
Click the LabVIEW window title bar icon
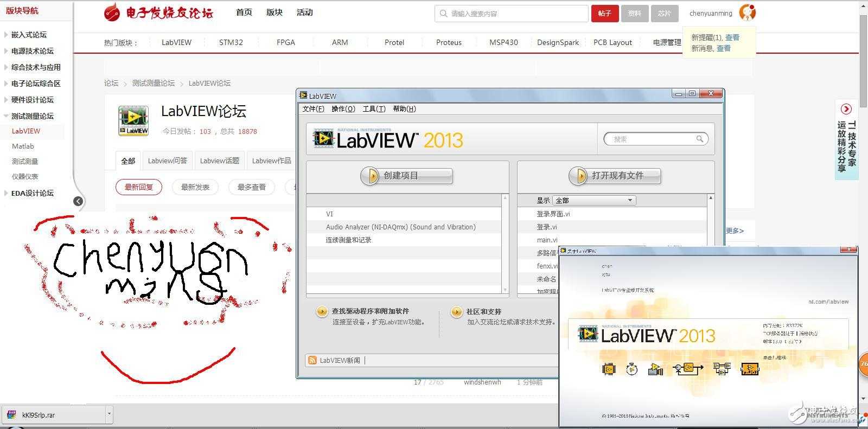(x=303, y=95)
